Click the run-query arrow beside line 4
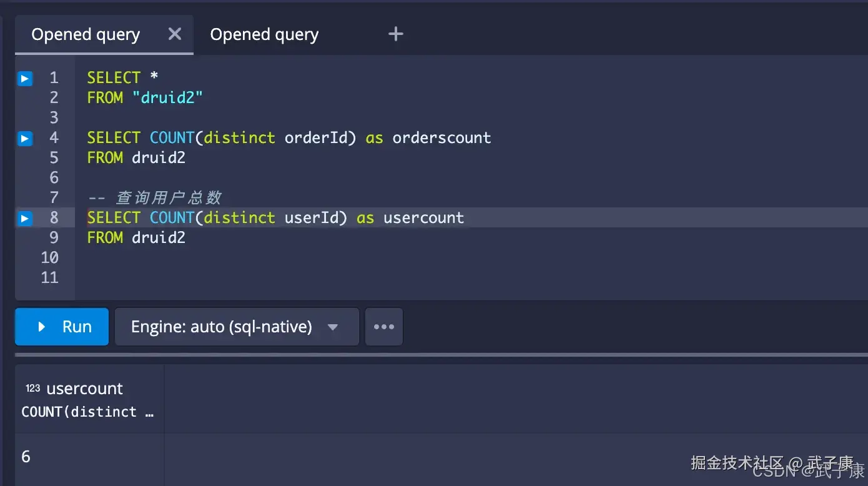This screenshot has height=486, width=868. click(25, 138)
